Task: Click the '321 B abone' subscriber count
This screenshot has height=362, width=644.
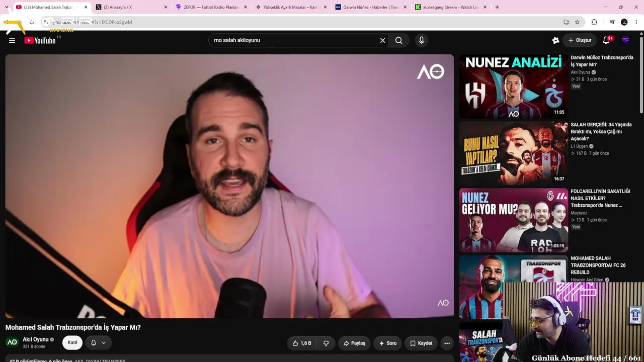Action: [x=34, y=347]
